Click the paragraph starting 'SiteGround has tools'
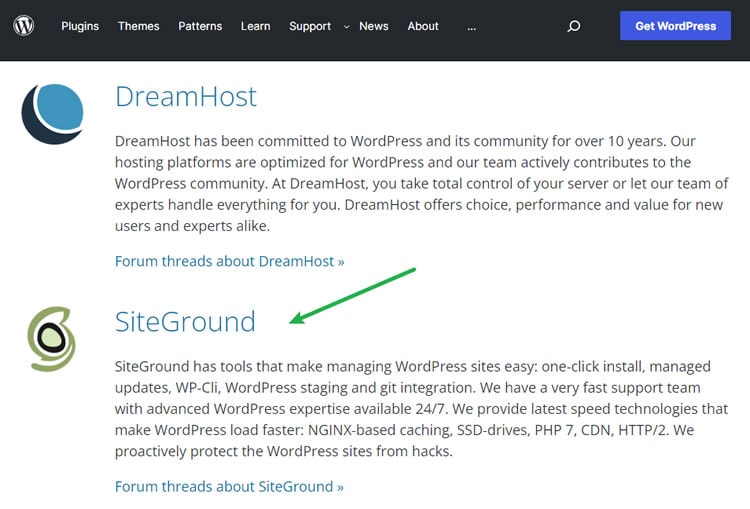Image resolution: width=750 pixels, height=509 pixels. pos(421,409)
